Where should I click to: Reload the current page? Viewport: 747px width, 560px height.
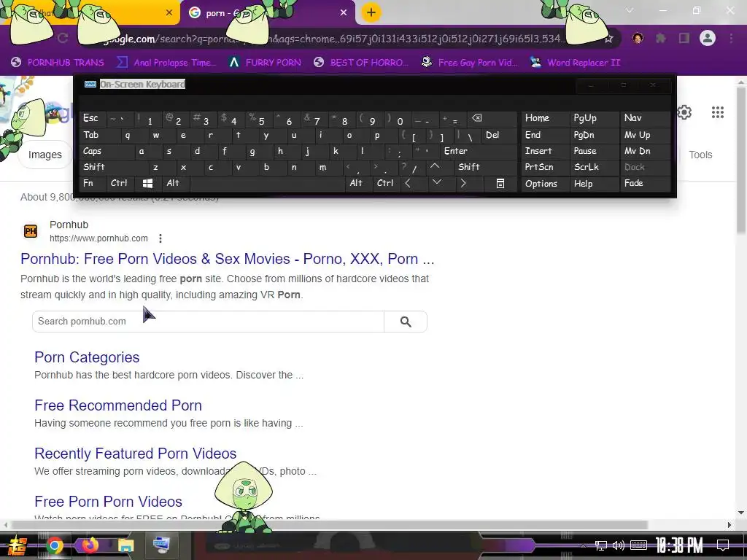pyautogui.click(x=63, y=38)
